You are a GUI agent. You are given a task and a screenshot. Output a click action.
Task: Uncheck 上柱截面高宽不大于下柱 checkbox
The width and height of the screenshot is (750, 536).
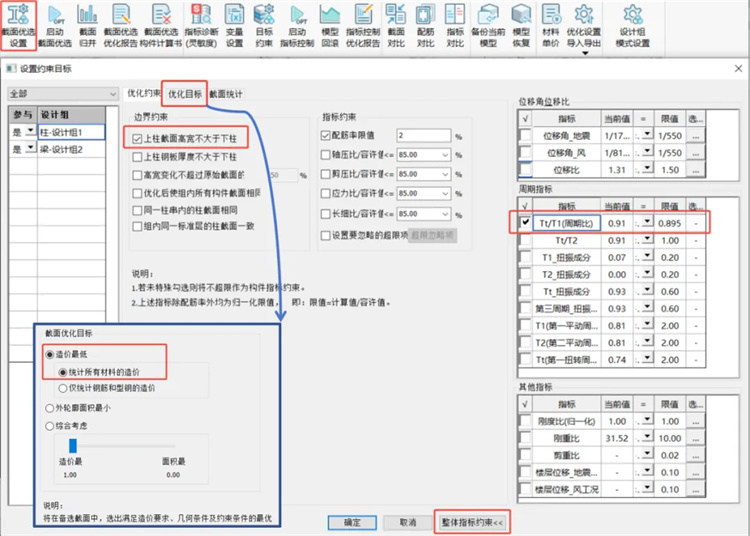138,139
